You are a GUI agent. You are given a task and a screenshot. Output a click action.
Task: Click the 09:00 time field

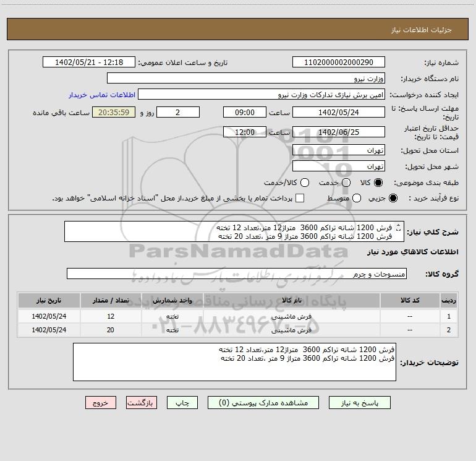[x=245, y=112]
